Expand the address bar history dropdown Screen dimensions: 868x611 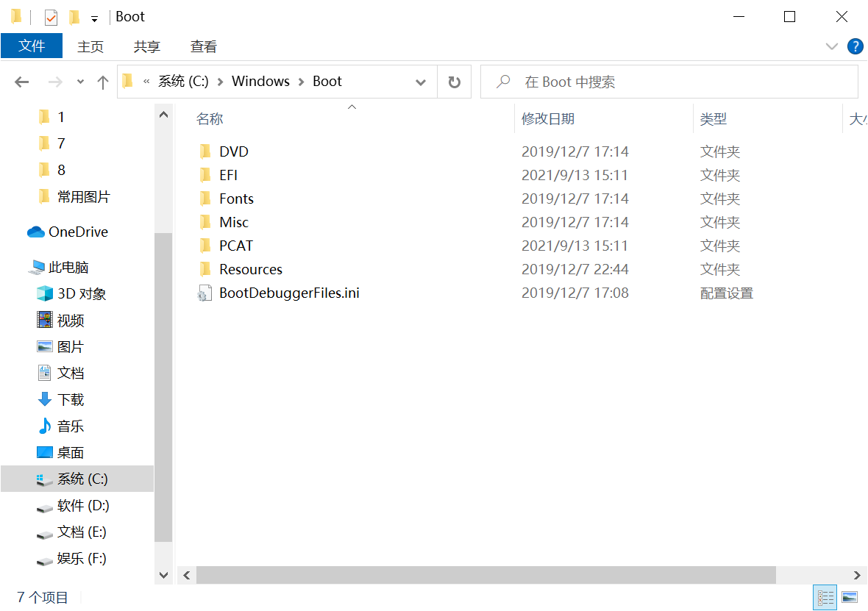[421, 82]
